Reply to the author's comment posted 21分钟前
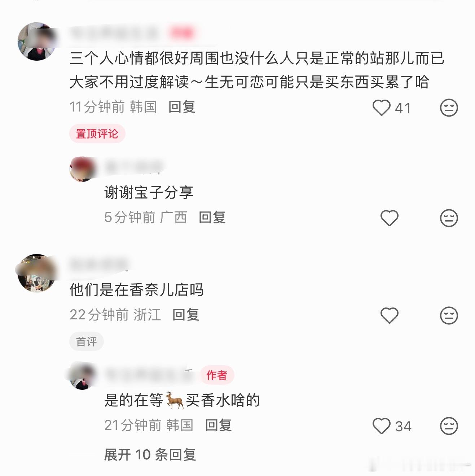 [x=218, y=425]
